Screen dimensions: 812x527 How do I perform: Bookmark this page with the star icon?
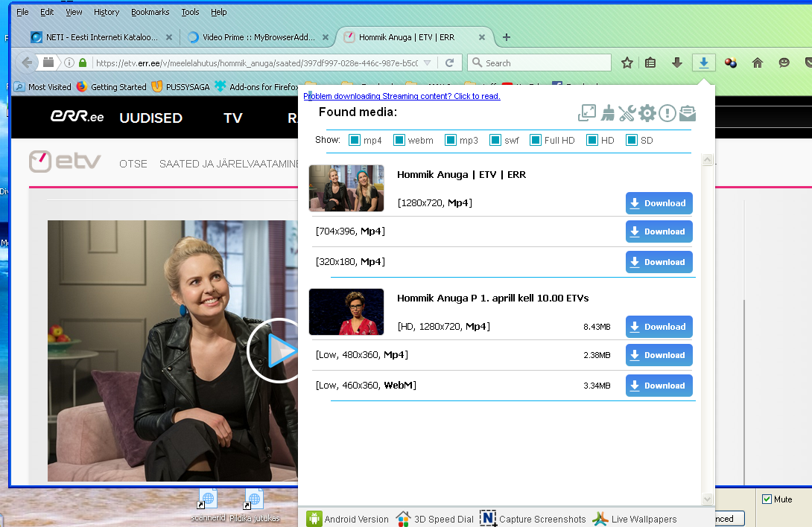pyautogui.click(x=627, y=63)
